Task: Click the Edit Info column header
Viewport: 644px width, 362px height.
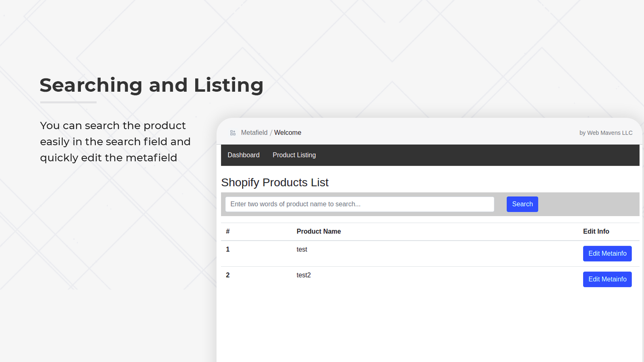Action: tap(596, 231)
